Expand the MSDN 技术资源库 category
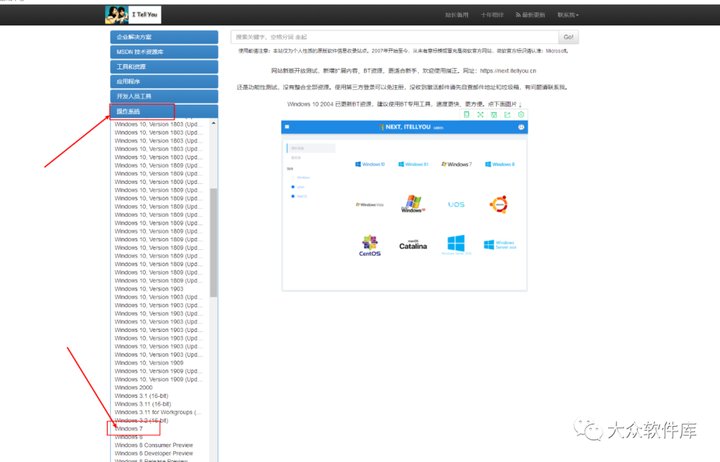 click(x=164, y=52)
